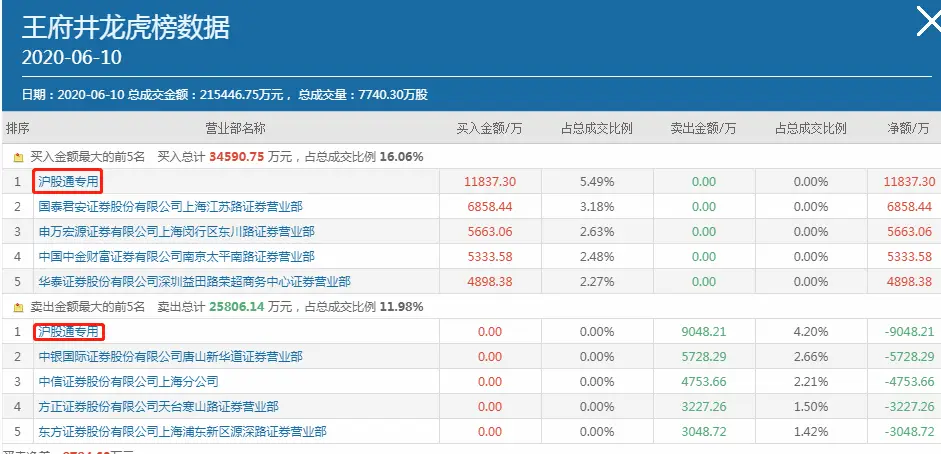Viewport: 941px width, 454px height.
Task: Open 中信证券股份有限公司上海分公司 link
Action: click(x=128, y=381)
